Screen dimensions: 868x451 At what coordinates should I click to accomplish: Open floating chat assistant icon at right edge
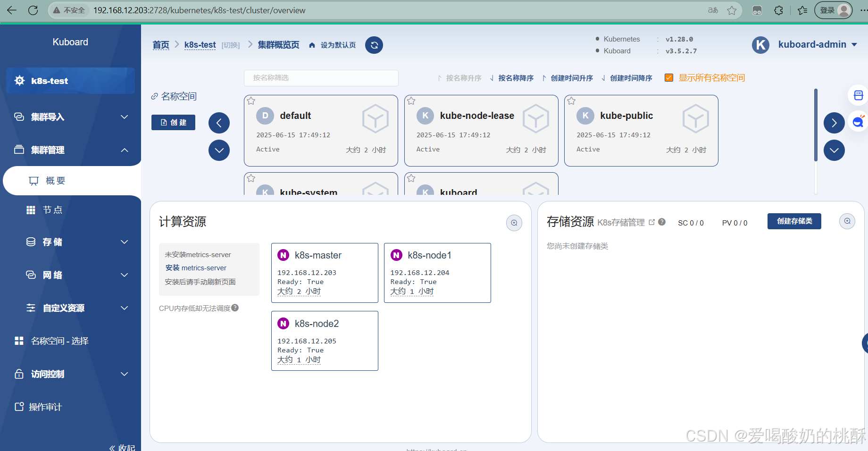(858, 122)
